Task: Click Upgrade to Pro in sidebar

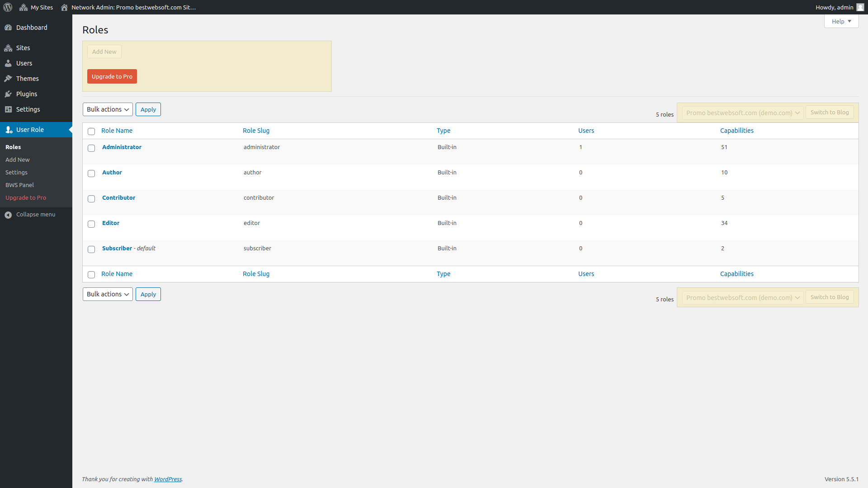Action: tap(26, 198)
